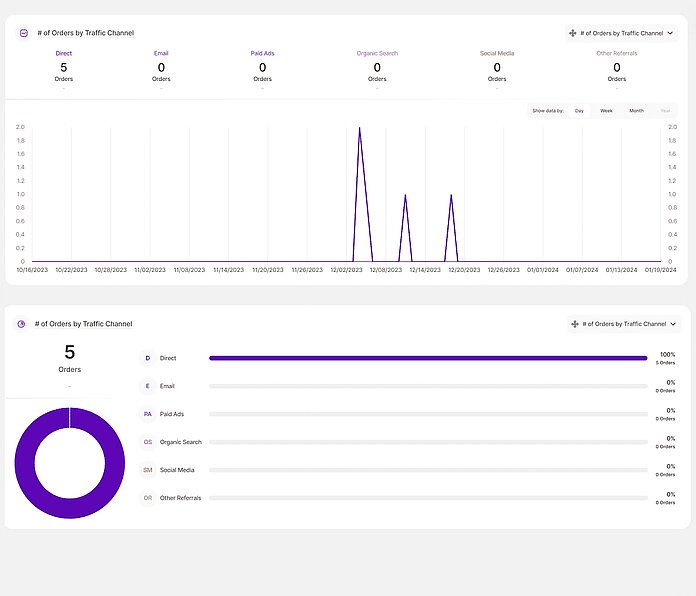Expand the bottom chart's metric dropdown chevron
Image resolution: width=696 pixels, height=596 pixels.
click(x=673, y=324)
